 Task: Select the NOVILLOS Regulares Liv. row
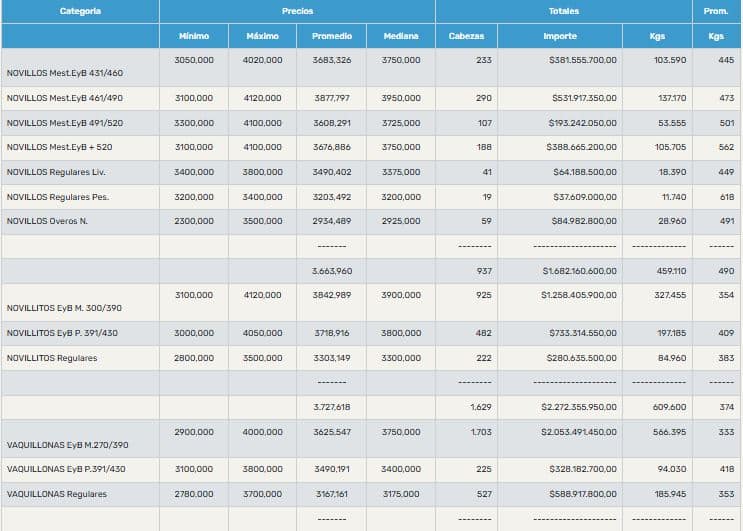pyautogui.click(x=56, y=172)
